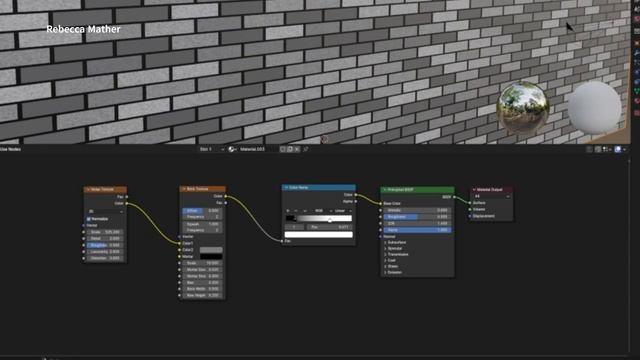The height and width of the screenshot is (360, 640).
Task: Click the Brick Texture Color output socket
Action: [x=226, y=196]
